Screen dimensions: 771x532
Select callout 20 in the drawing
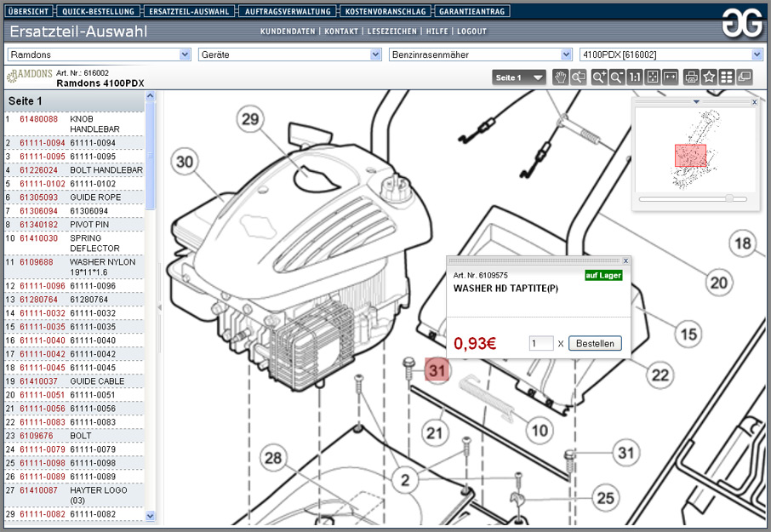click(719, 283)
